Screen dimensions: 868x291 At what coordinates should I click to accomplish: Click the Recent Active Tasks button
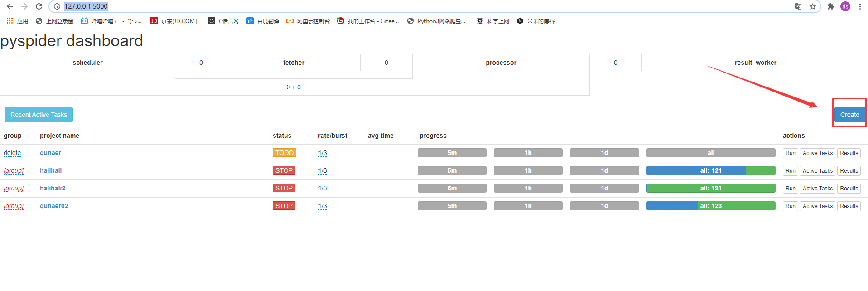click(39, 115)
